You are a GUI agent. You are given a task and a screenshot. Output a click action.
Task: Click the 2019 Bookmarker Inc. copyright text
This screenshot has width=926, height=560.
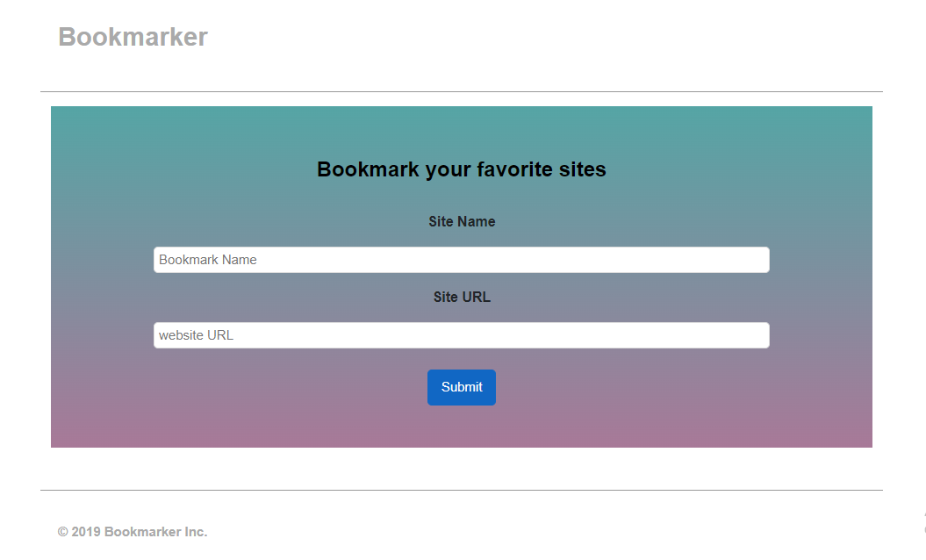[x=132, y=531]
